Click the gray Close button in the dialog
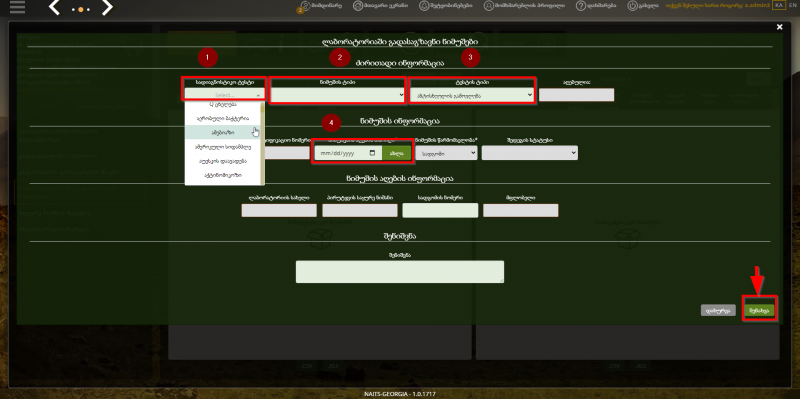Image resolution: width=800 pixels, height=399 pixels. [718, 310]
